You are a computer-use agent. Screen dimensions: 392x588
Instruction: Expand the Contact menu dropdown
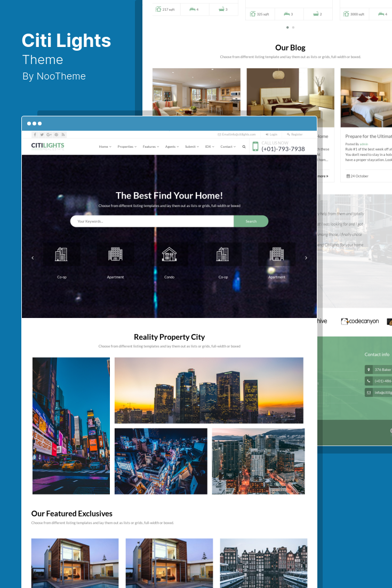[228, 147]
